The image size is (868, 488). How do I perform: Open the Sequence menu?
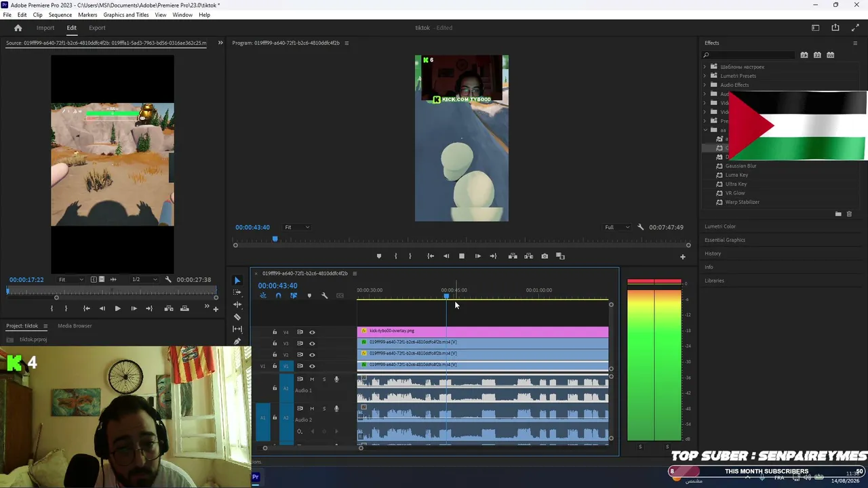pyautogui.click(x=60, y=15)
